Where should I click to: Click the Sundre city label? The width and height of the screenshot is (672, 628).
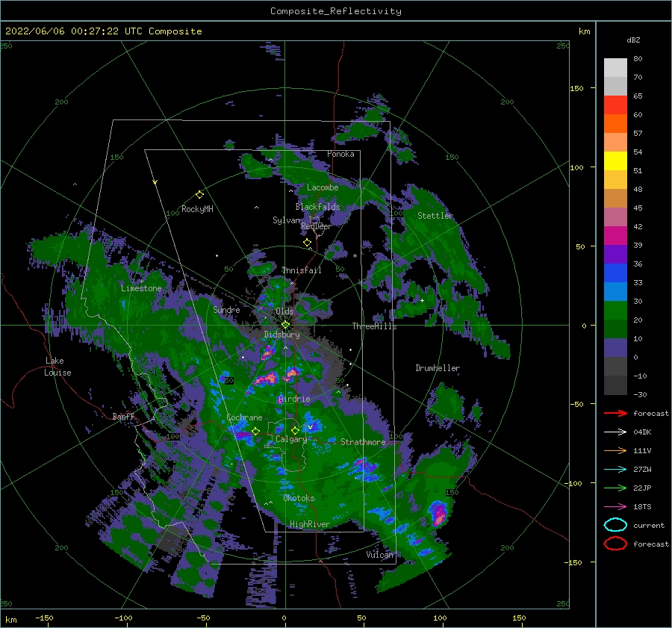click(226, 310)
